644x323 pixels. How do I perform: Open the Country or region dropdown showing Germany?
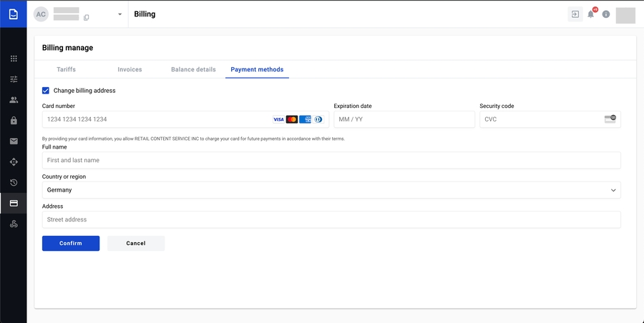331,190
